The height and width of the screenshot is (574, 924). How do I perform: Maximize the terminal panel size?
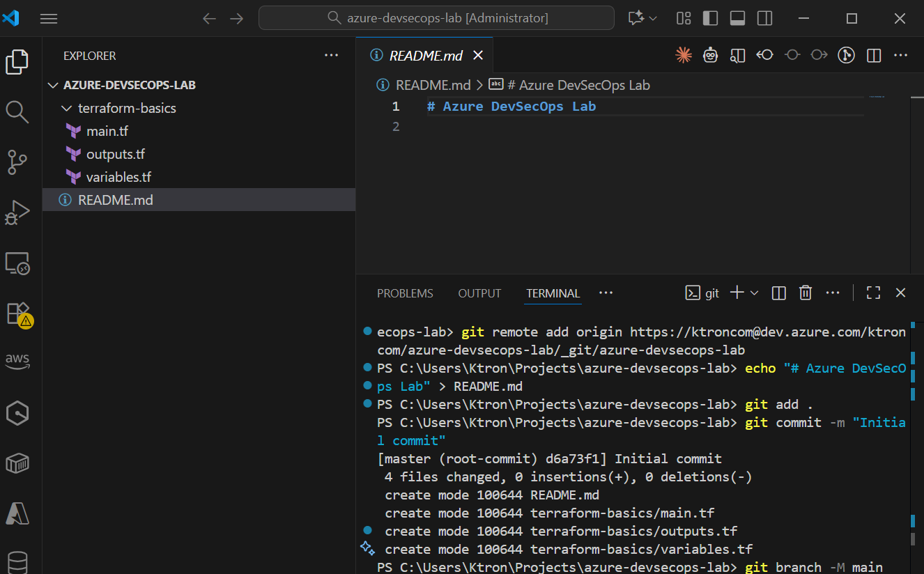coord(873,293)
